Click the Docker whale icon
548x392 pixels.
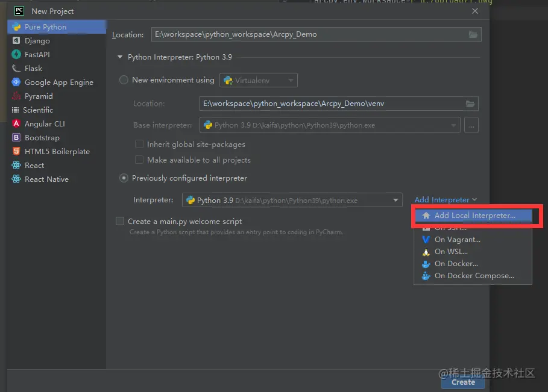[x=426, y=264]
